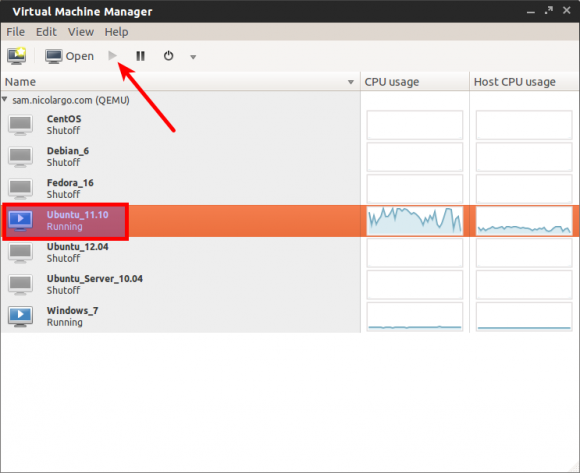Select the Fedora_16 monitor icon
The height and width of the screenshot is (473, 580).
[x=20, y=189]
